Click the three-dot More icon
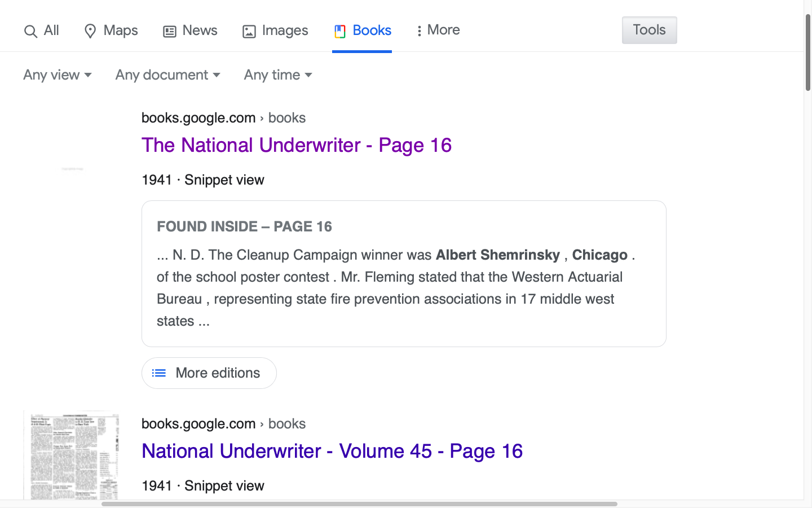 click(419, 31)
